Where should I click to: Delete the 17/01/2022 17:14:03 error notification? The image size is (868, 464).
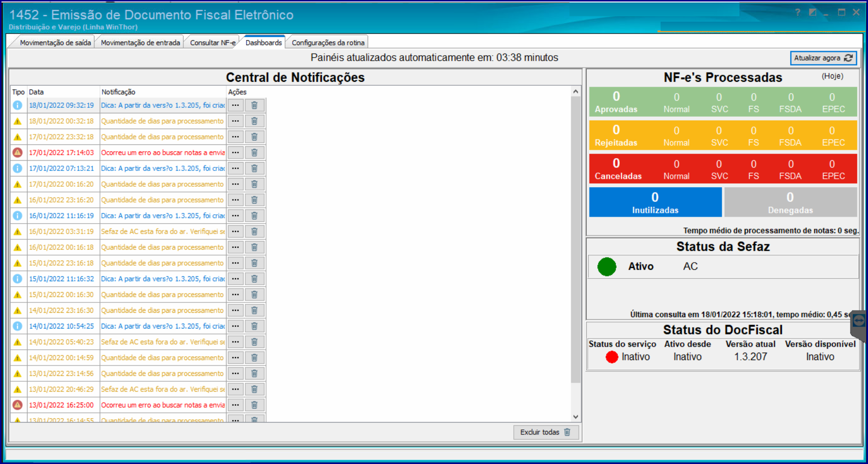tap(255, 153)
